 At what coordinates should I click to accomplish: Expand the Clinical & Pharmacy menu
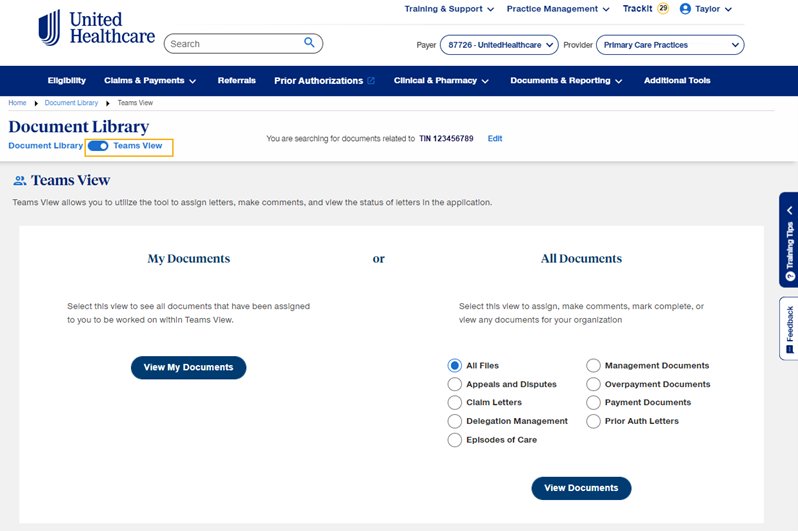(441, 80)
